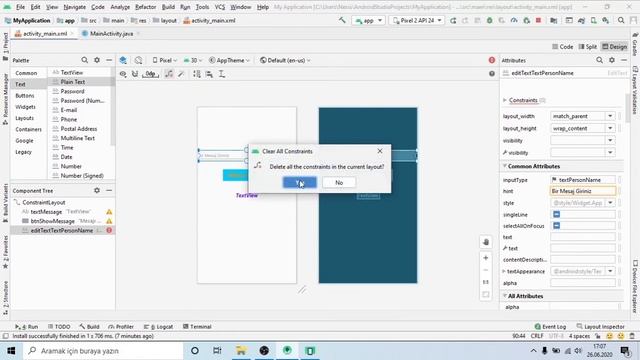Click the Design Surface layers icon

[123, 60]
